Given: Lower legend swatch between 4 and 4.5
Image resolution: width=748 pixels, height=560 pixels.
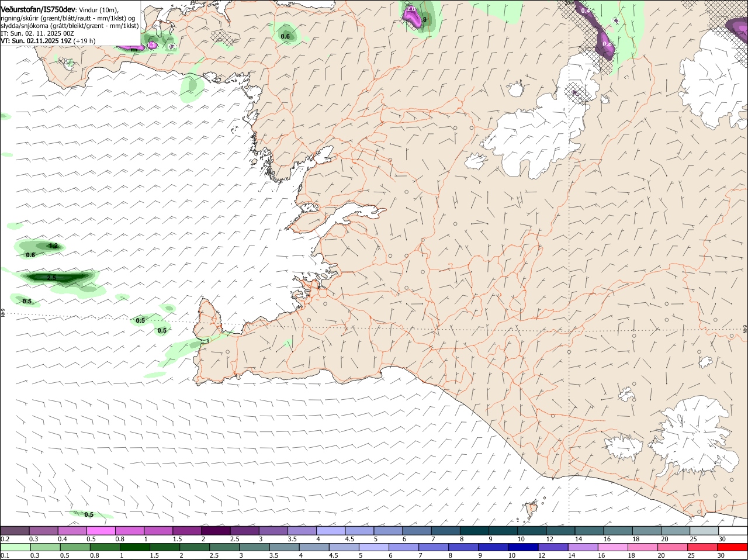Looking at the screenshot, I should point(315,547).
